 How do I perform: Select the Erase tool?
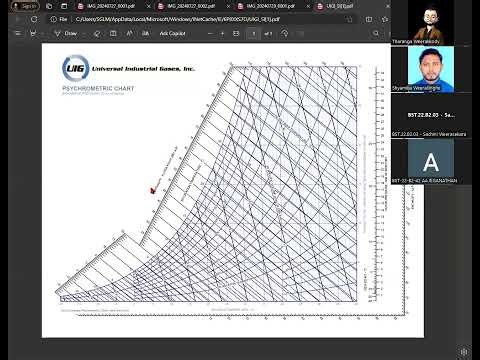[x=97, y=33]
